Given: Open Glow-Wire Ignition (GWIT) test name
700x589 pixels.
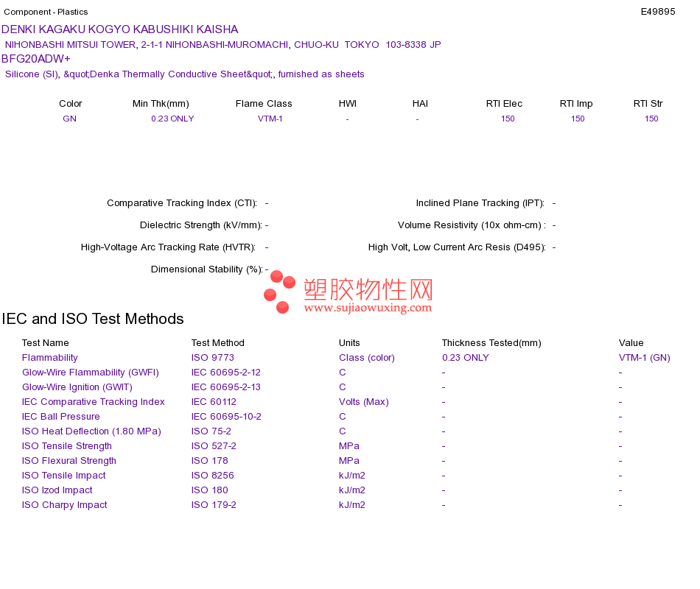Looking at the screenshot, I should coord(77,387).
